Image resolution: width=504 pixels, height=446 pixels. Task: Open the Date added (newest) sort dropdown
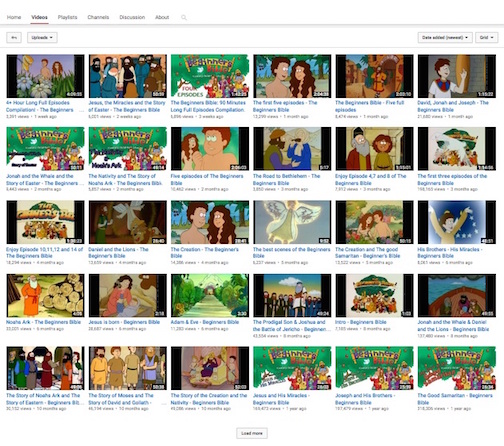click(445, 38)
